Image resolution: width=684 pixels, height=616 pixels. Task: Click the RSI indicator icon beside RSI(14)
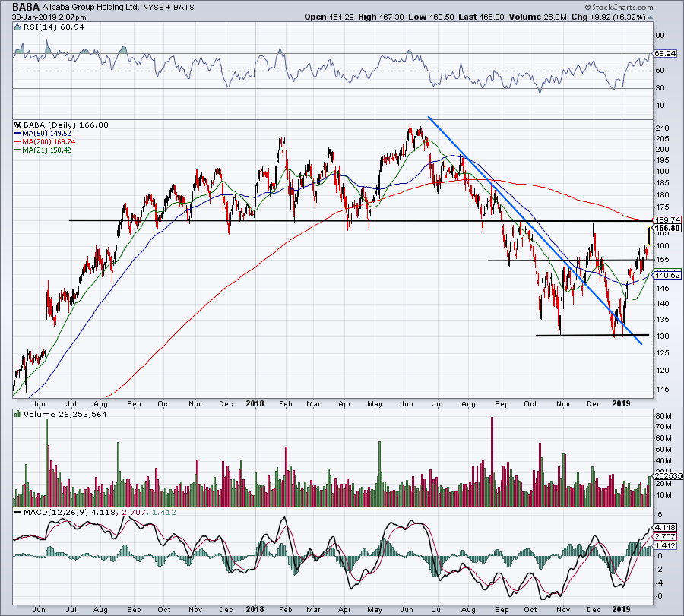pyautogui.click(x=17, y=27)
